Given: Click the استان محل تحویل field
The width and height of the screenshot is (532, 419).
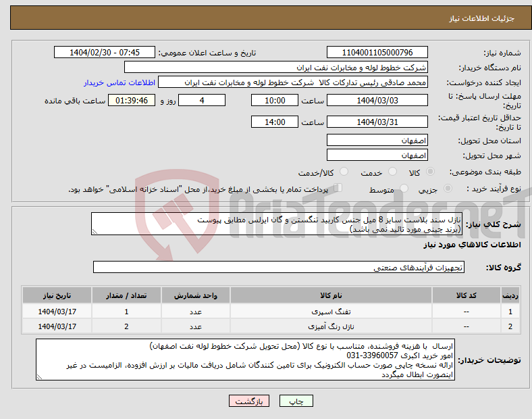Looking at the screenshot, I should 377,140.
